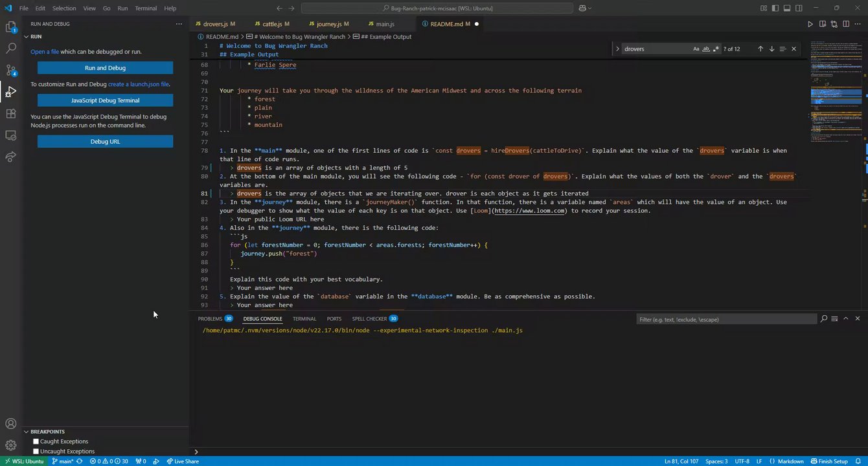The height and width of the screenshot is (466, 868).
Task: Go to next find match arrow
Action: 771,49
